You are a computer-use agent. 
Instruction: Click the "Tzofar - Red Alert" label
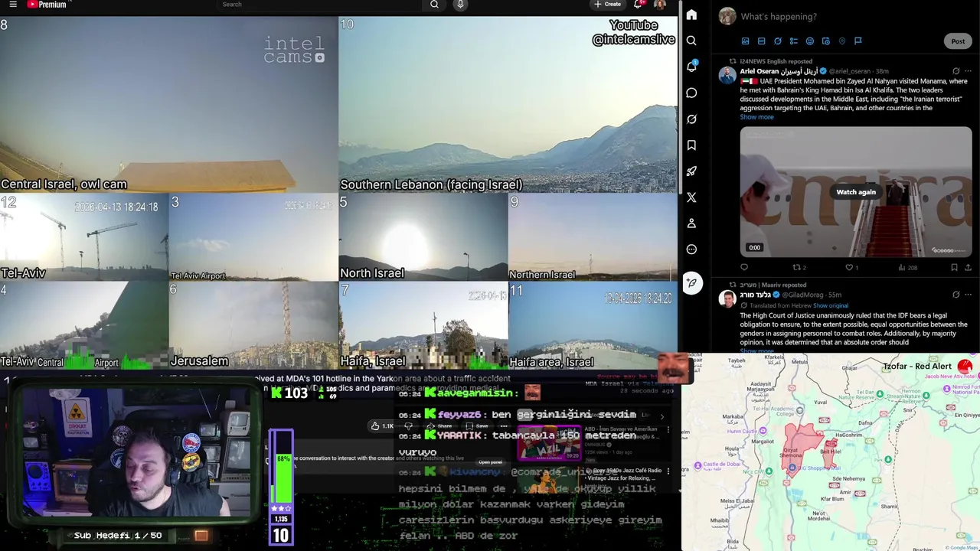(917, 367)
